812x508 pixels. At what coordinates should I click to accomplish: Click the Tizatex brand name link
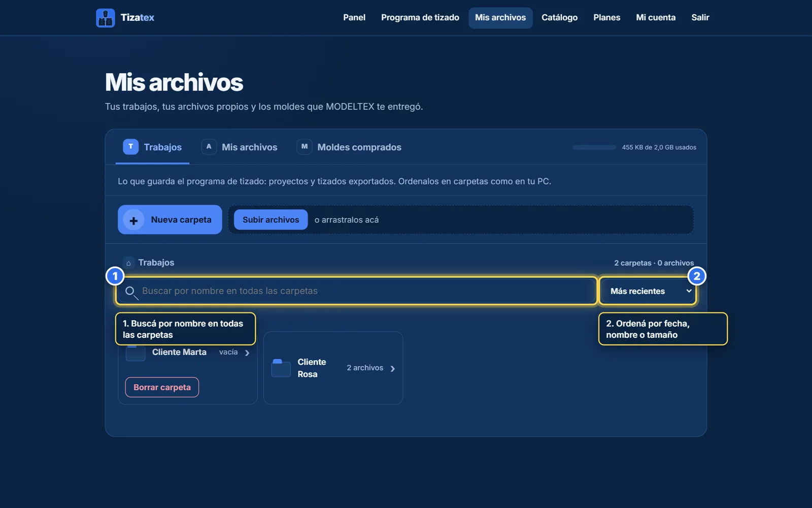138,18
